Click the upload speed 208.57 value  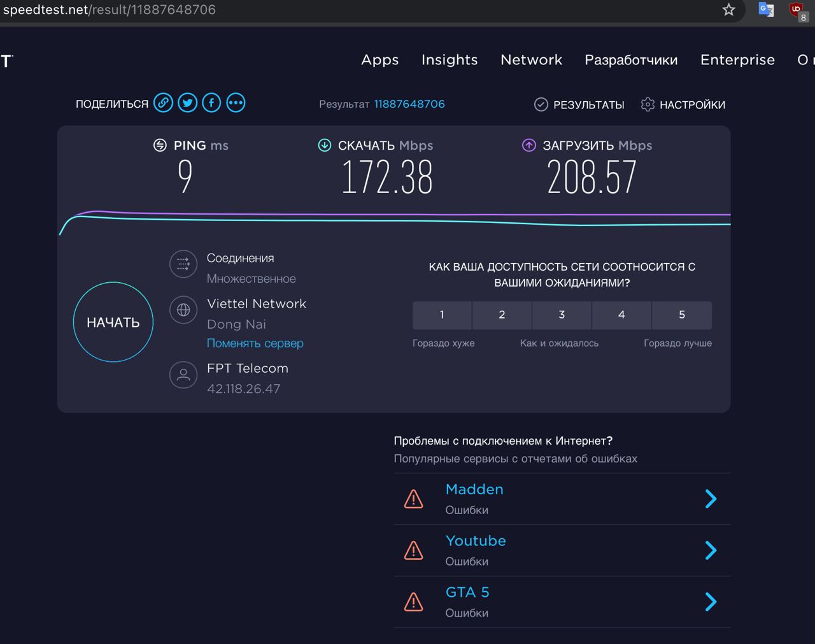click(x=592, y=177)
